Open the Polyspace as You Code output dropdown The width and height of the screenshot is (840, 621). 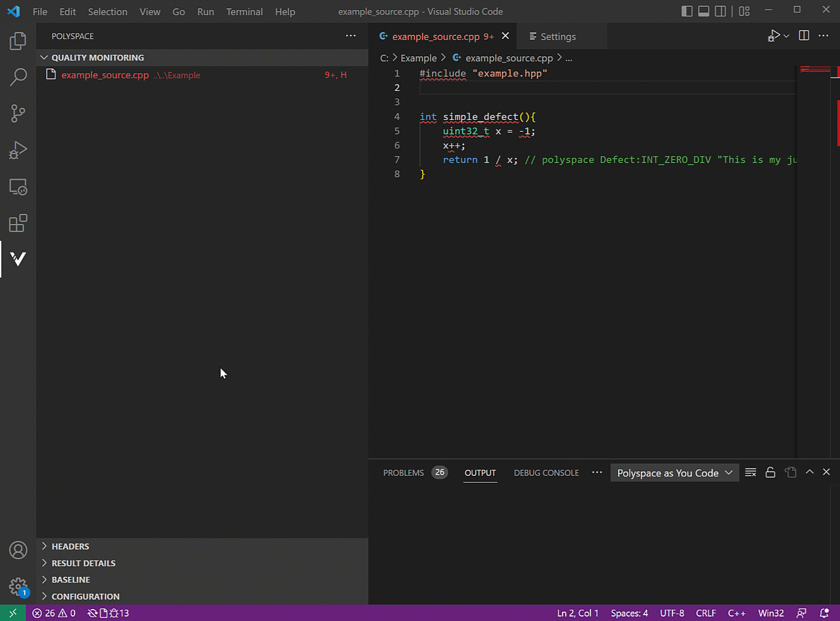[674, 473]
